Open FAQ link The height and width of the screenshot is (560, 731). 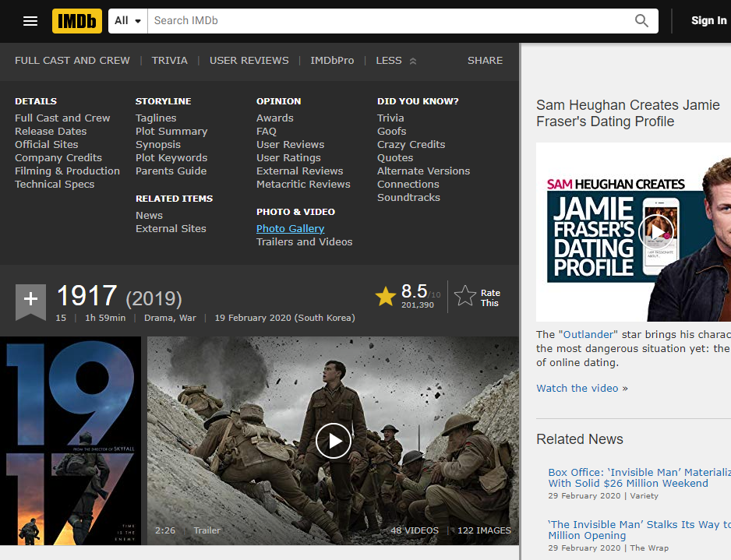point(267,132)
